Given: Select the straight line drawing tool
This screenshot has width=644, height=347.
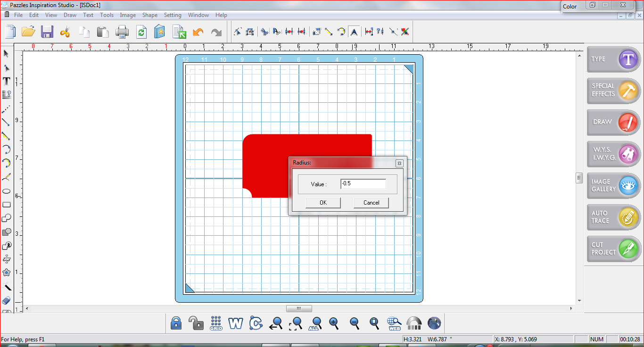Looking at the screenshot, I should [6, 122].
